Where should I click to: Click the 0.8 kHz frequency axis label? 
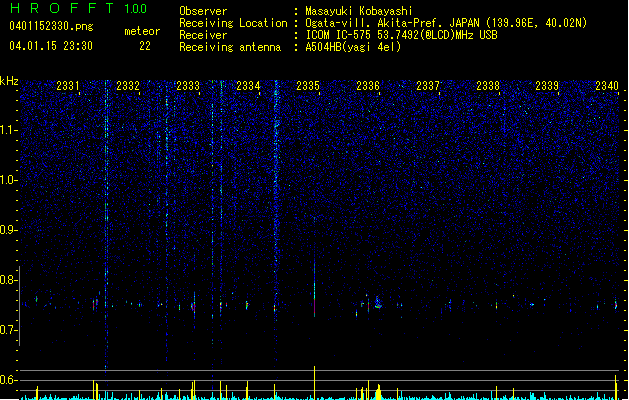click(x=9, y=280)
